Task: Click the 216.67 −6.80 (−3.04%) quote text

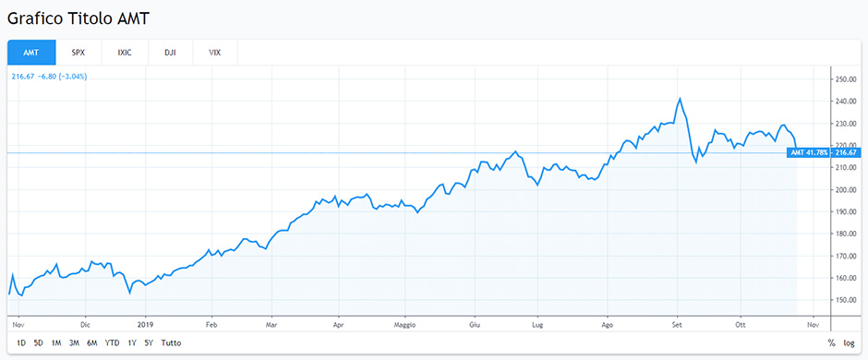Action: click(49, 77)
